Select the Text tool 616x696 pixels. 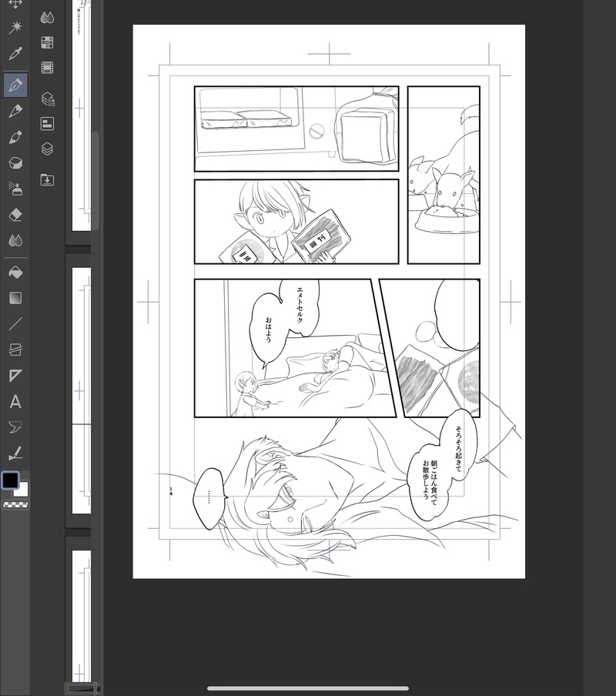[x=15, y=402]
